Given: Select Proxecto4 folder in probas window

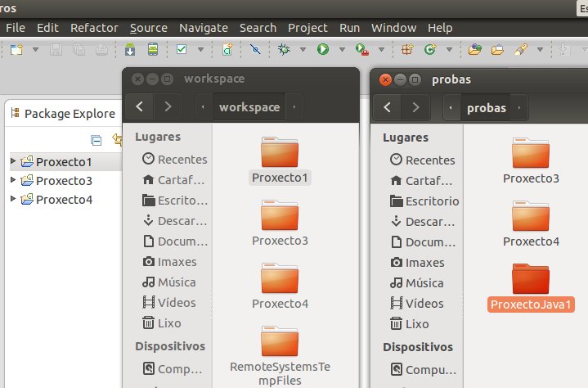Looking at the screenshot, I should click(531, 224).
